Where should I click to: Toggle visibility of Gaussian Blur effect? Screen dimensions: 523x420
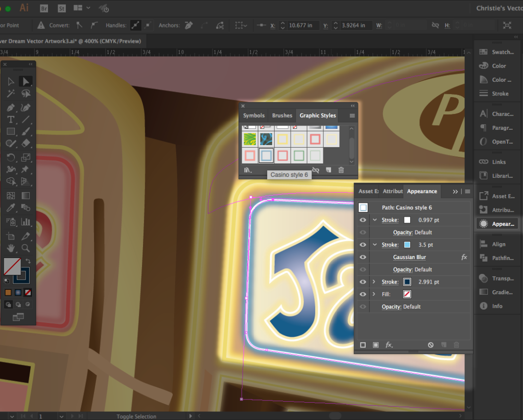363,258
